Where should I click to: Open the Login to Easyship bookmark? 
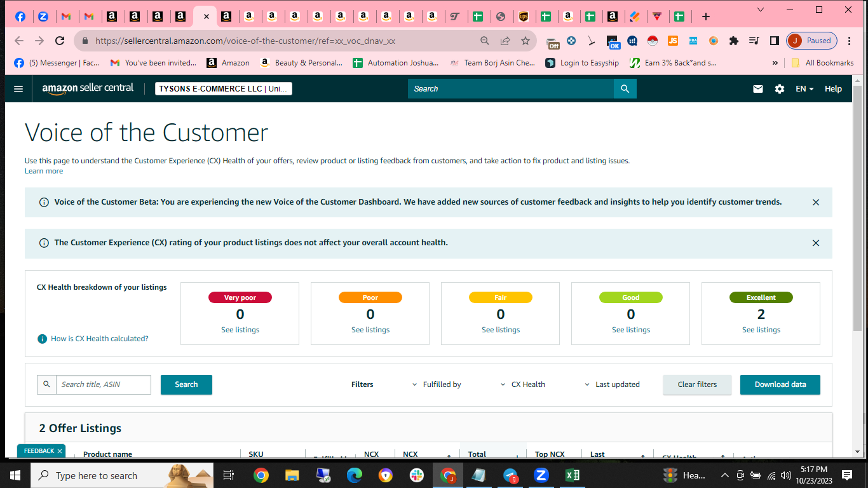click(582, 63)
